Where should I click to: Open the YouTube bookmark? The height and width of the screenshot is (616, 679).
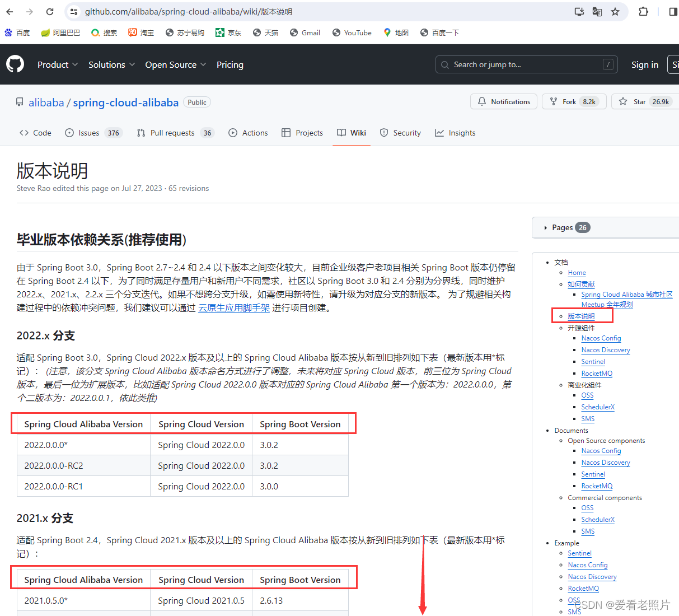352,32
